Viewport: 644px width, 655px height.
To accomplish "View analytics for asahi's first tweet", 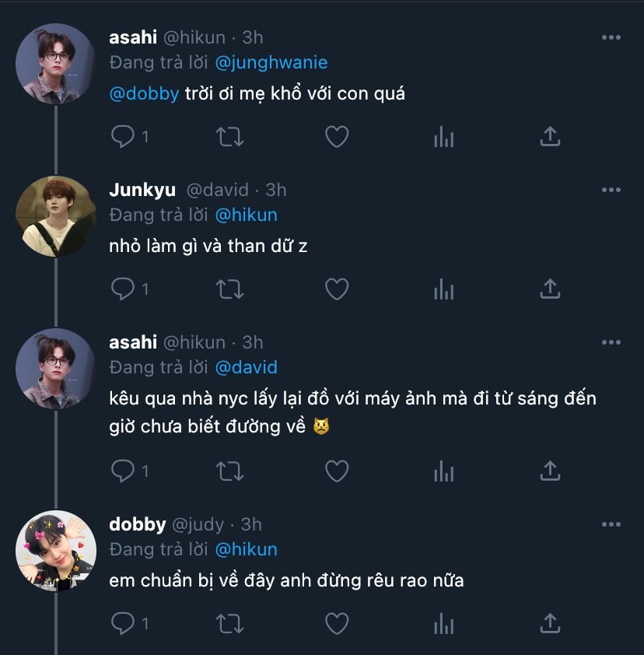I will 443,138.
